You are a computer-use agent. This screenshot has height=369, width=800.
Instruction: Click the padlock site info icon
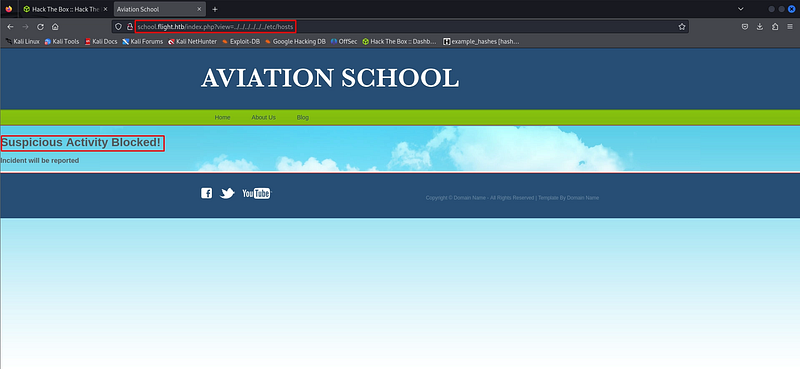pos(130,27)
